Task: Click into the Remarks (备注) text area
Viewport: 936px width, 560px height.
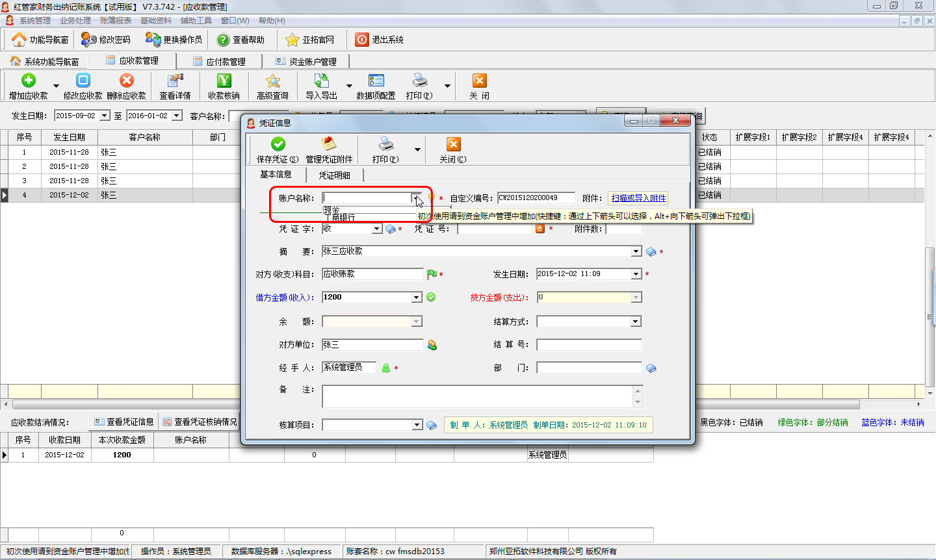Action: click(x=477, y=396)
